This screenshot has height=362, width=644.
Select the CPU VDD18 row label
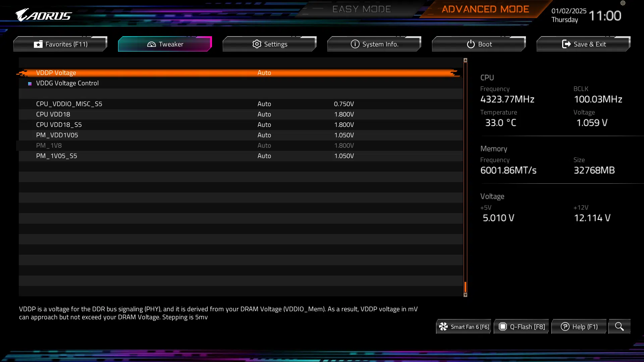coord(53,114)
